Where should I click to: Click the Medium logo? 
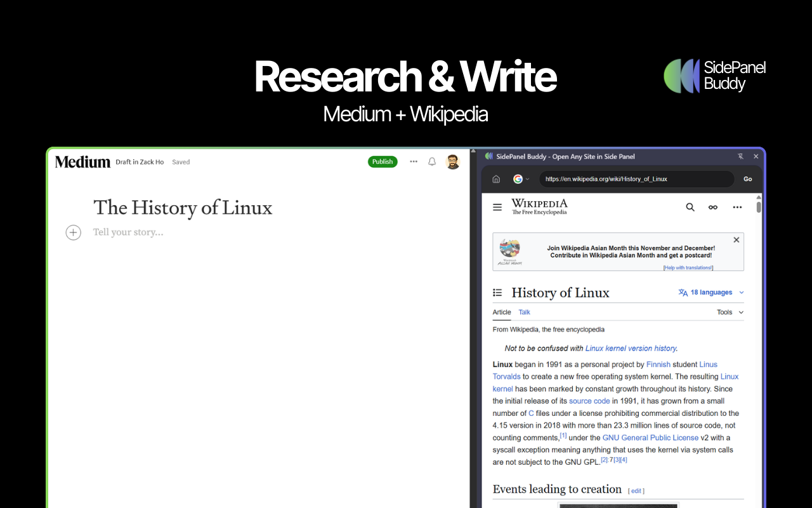pyautogui.click(x=82, y=162)
